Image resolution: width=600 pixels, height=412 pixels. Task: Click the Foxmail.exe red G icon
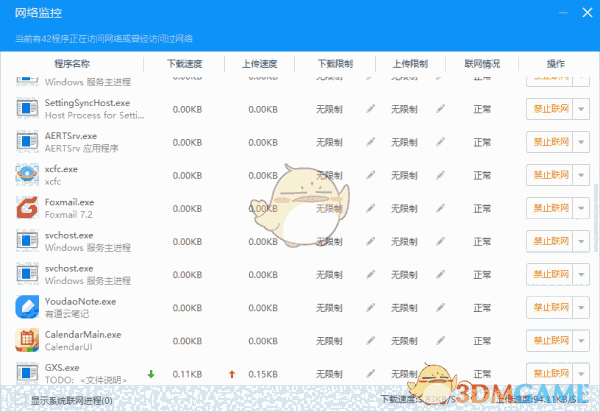click(x=27, y=208)
